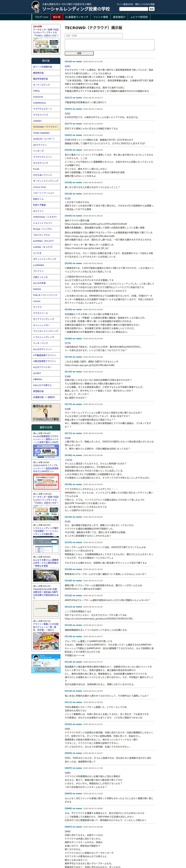Image resolution: width=186 pixels, height=868 pixels.
Task: Open クラウドクレジット board
Action: [x=46, y=157]
